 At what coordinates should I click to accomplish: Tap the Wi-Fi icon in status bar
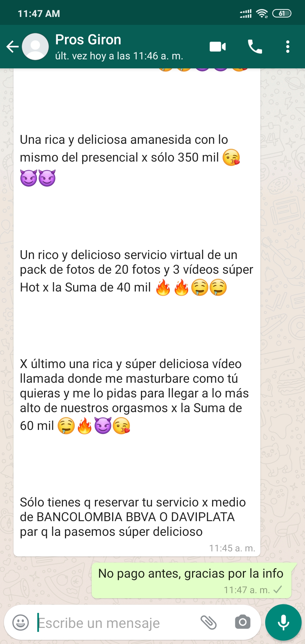point(262,13)
